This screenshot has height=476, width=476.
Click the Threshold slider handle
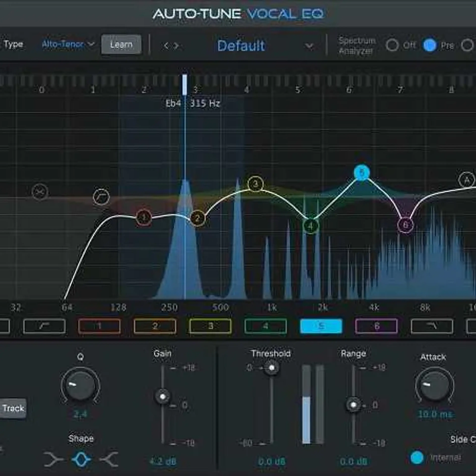(x=271, y=368)
